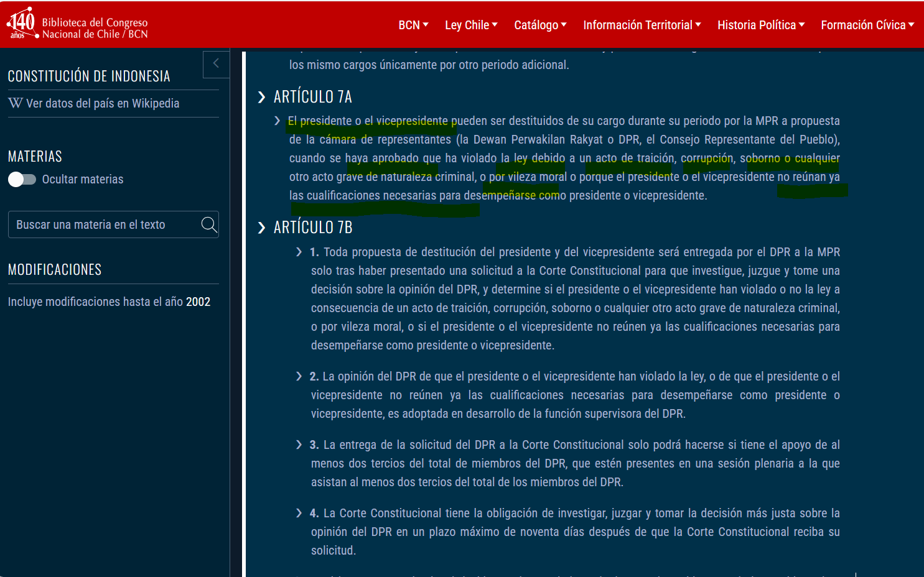924x577 pixels.
Task: Click chevron beside Artículo 7B item 2
Action: [x=299, y=376]
